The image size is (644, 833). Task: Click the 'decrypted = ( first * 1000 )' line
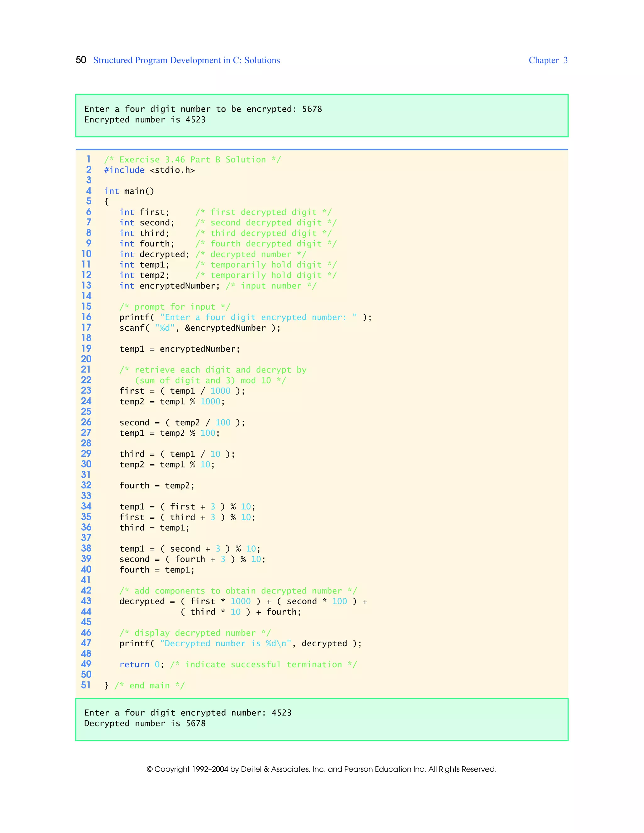pos(243,601)
